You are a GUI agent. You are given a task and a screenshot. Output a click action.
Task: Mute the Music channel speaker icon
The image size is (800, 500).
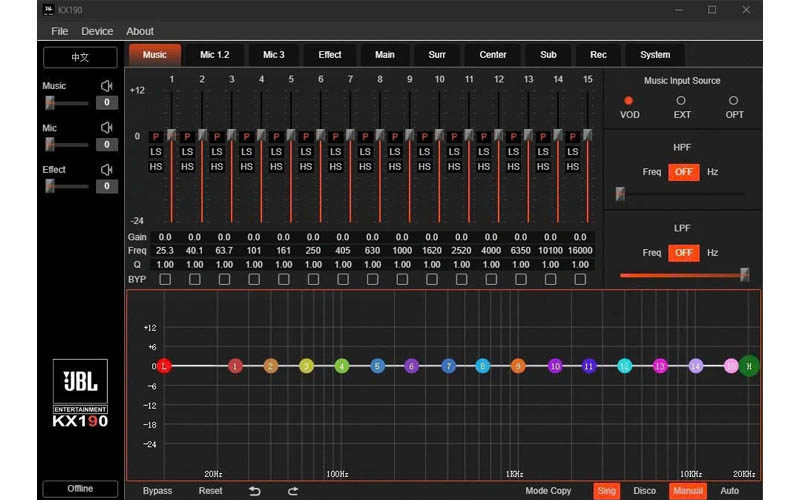click(106, 86)
